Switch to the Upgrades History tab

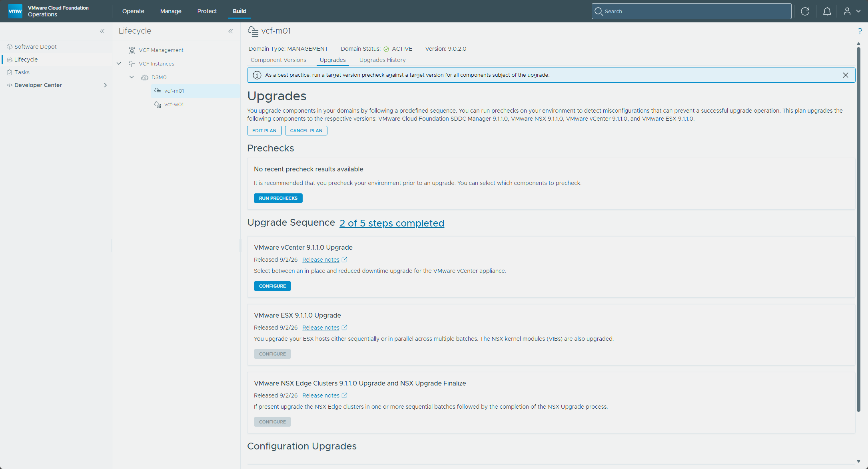pos(382,60)
